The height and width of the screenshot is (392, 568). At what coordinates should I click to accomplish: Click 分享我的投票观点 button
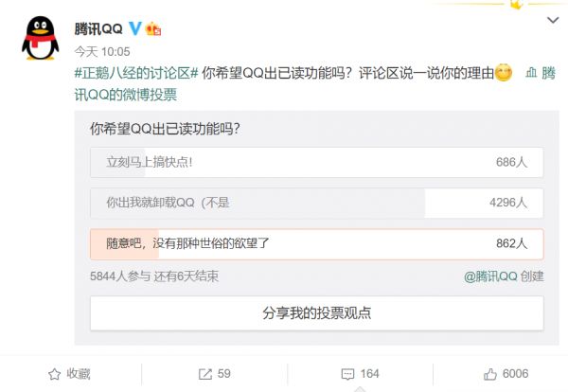point(316,313)
